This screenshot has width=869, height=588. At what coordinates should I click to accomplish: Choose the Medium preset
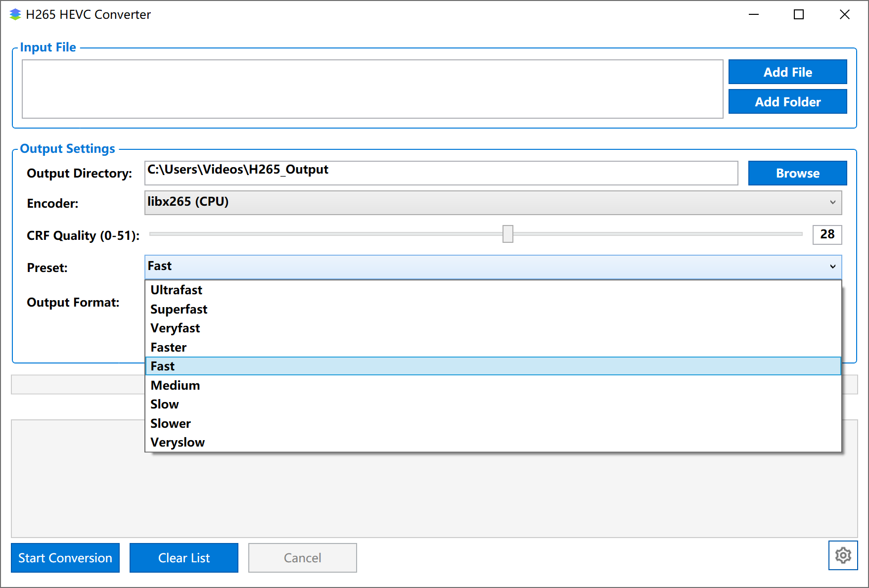click(x=175, y=385)
